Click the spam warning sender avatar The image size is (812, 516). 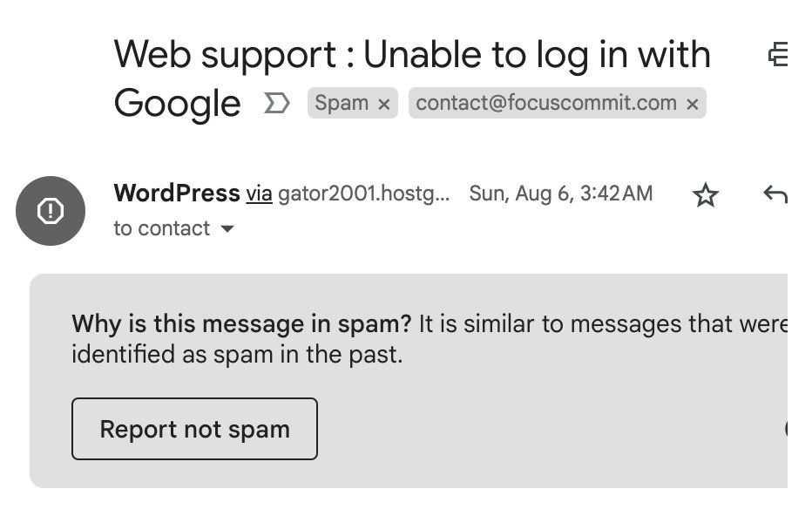[x=51, y=210]
